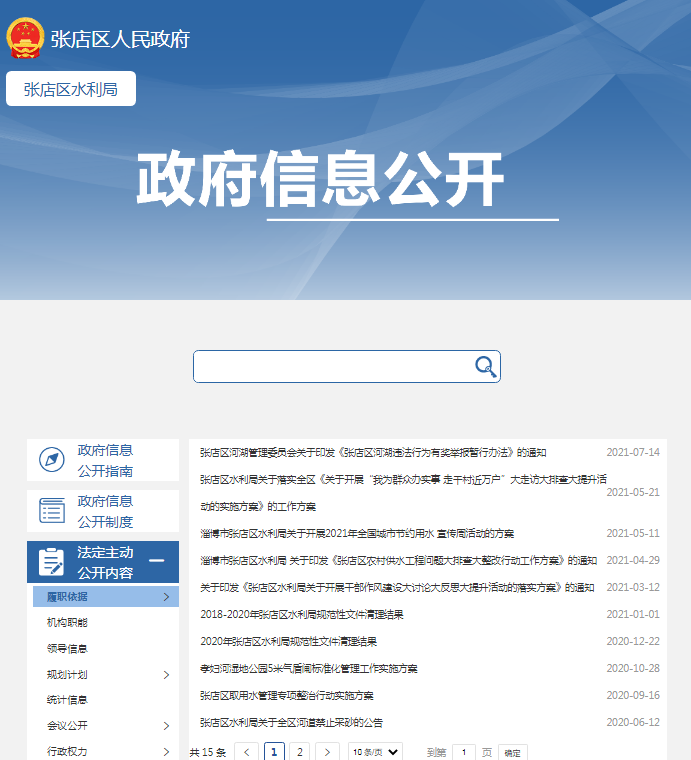This screenshot has width=691, height=760.
Task: Switch to page 2 of results
Action: [x=299, y=752]
